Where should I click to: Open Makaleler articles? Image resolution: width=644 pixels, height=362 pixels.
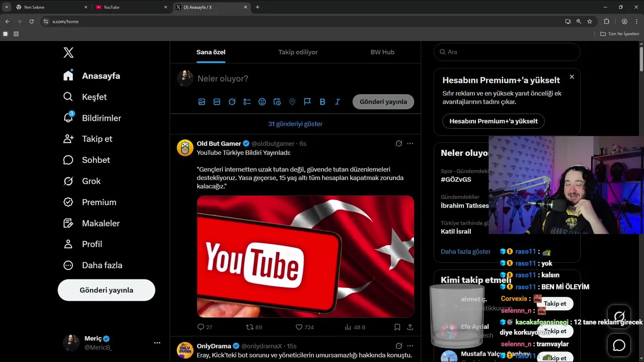(x=92, y=223)
